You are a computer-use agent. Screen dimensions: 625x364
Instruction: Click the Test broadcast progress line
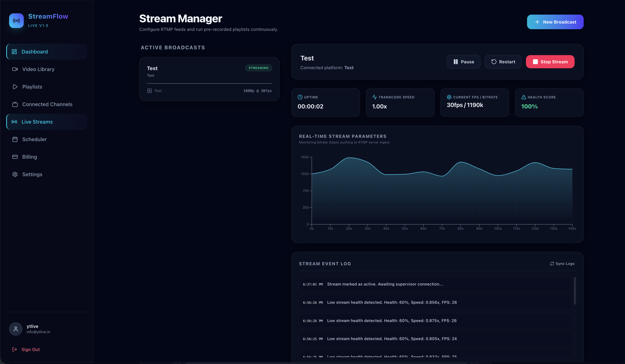click(209, 83)
